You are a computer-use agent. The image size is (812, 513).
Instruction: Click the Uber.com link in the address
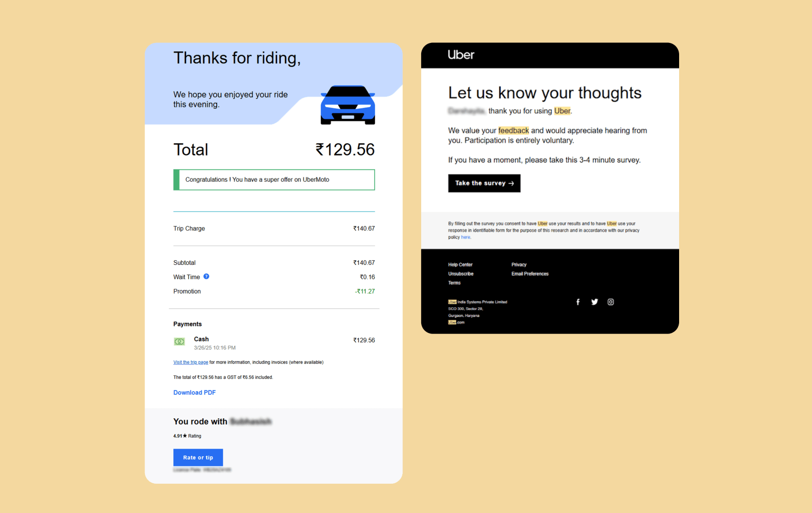click(456, 322)
